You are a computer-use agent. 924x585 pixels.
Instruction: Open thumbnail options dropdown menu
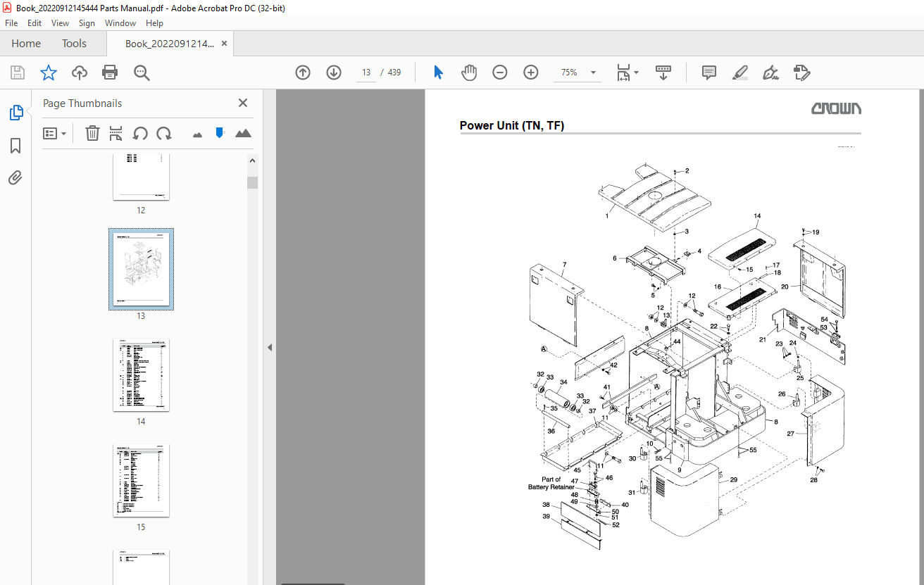click(x=54, y=133)
